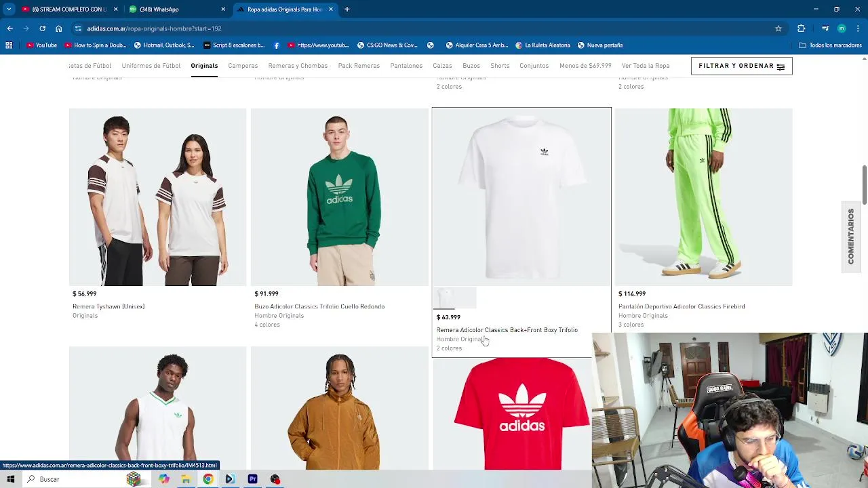Reload the adidas page
The image size is (868, 488).
[x=42, y=28]
